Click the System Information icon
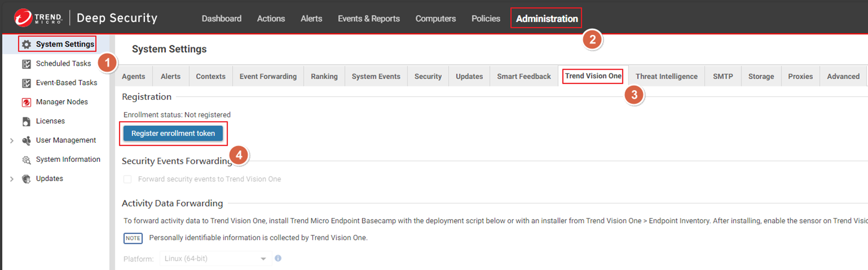This screenshot has width=868, height=270. click(x=26, y=160)
